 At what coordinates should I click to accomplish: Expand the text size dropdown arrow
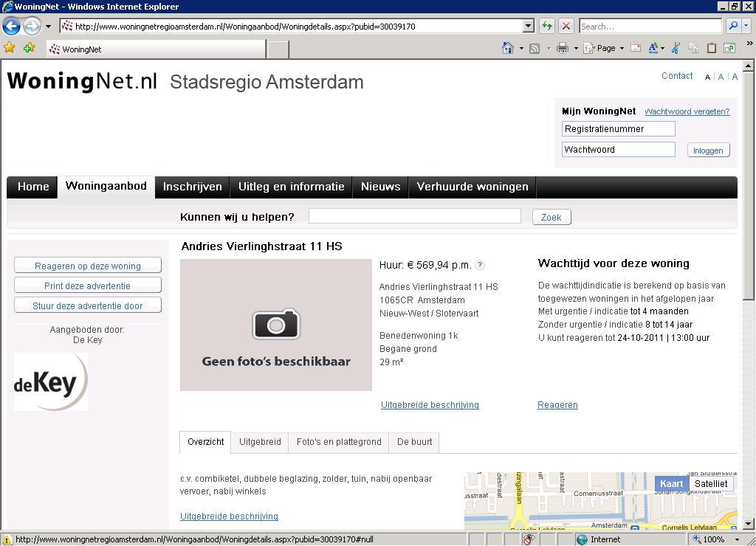coord(662,48)
